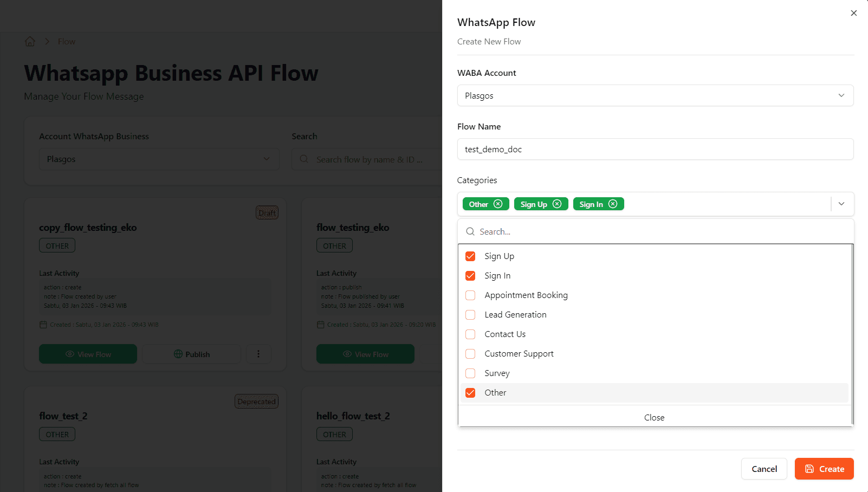868x492 pixels.
Task: Open the three-dot menu on copy_flow_testing_eko card
Action: [259, 353]
